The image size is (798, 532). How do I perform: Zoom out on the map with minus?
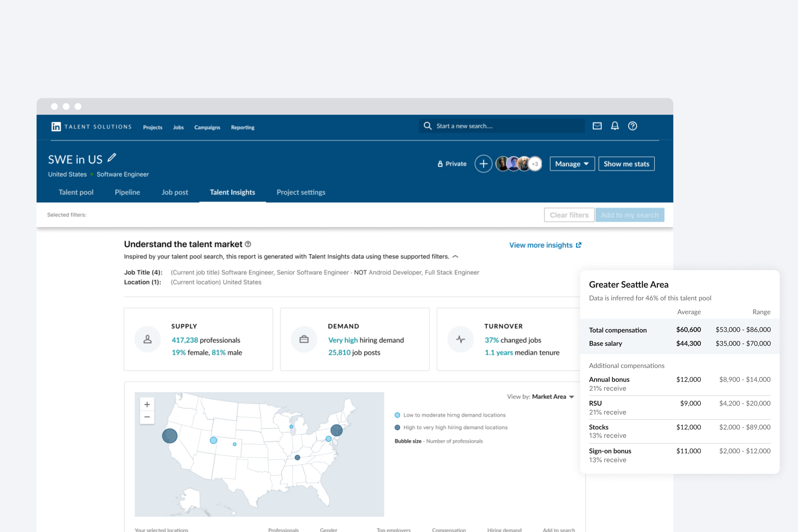(x=147, y=417)
